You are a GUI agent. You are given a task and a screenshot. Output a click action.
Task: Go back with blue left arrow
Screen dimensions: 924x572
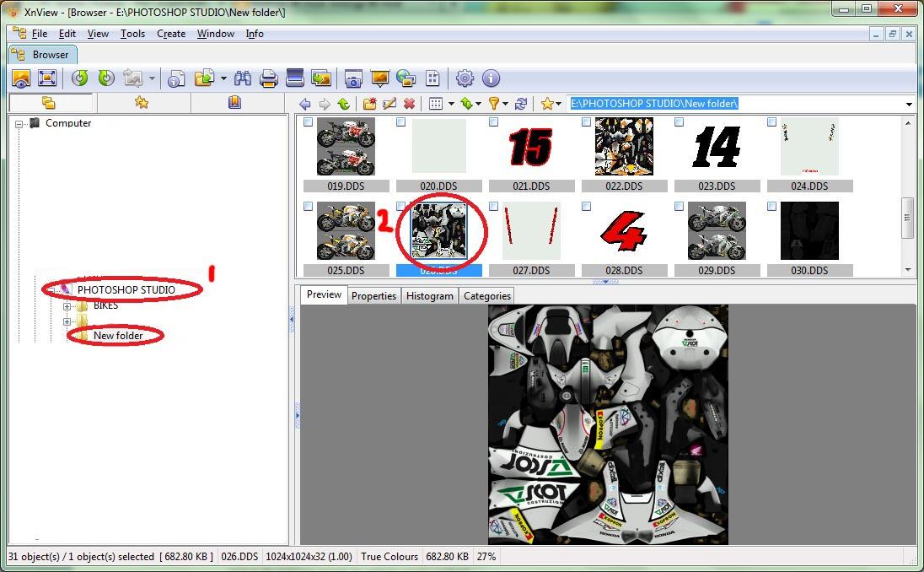[x=304, y=105]
